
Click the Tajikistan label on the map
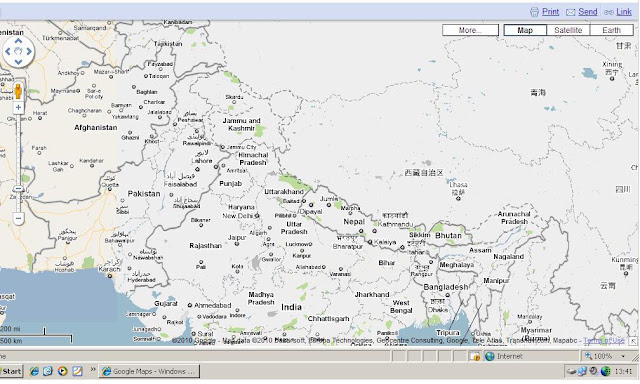click(x=168, y=44)
